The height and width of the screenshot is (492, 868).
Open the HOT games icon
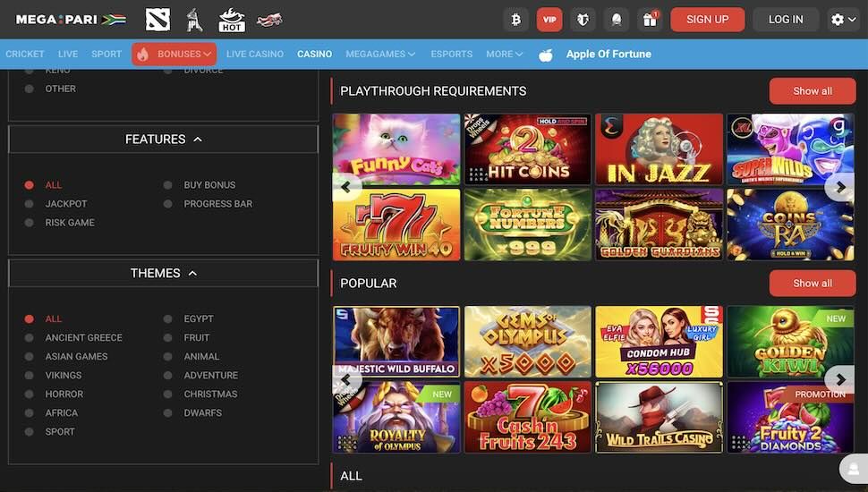pos(232,20)
